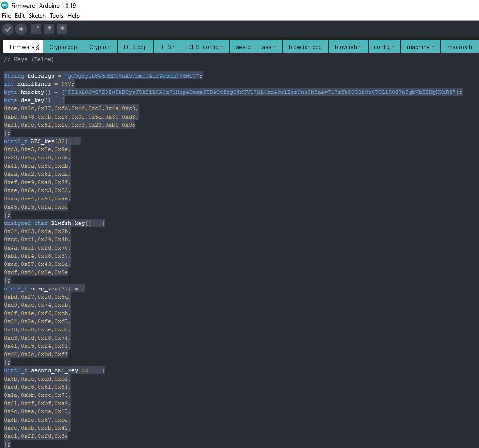Open the File menu
Screen dimensions: 479x448
pos(6,16)
